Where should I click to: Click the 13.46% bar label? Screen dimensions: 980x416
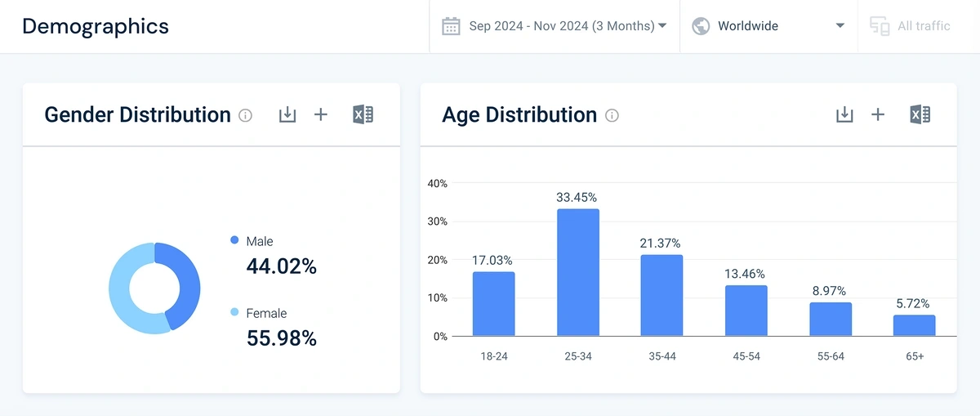[745, 274]
